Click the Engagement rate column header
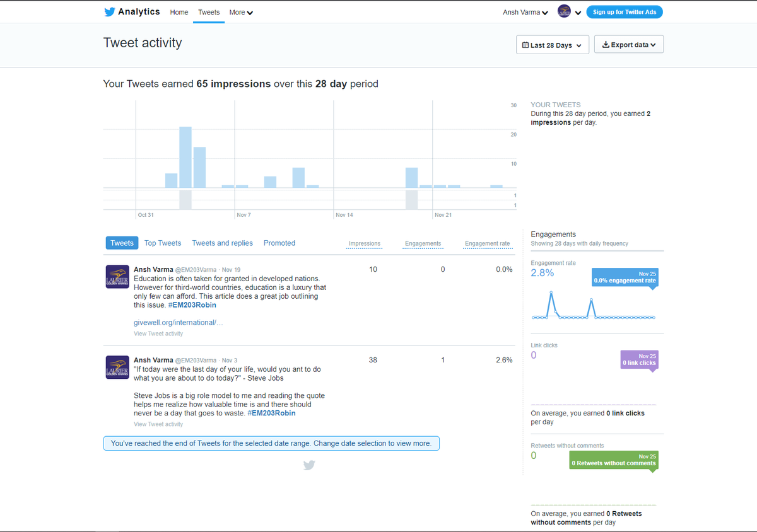This screenshot has height=532, width=757. tap(487, 243)
